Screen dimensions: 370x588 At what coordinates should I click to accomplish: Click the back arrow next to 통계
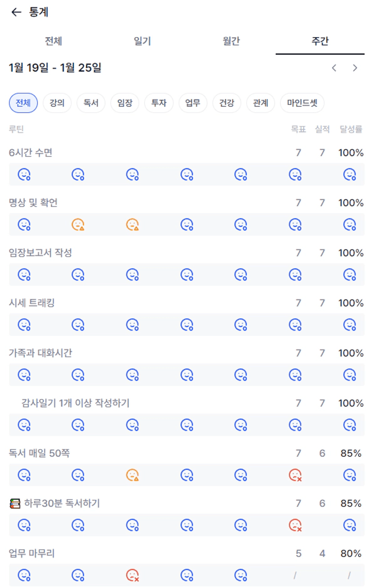16,13
